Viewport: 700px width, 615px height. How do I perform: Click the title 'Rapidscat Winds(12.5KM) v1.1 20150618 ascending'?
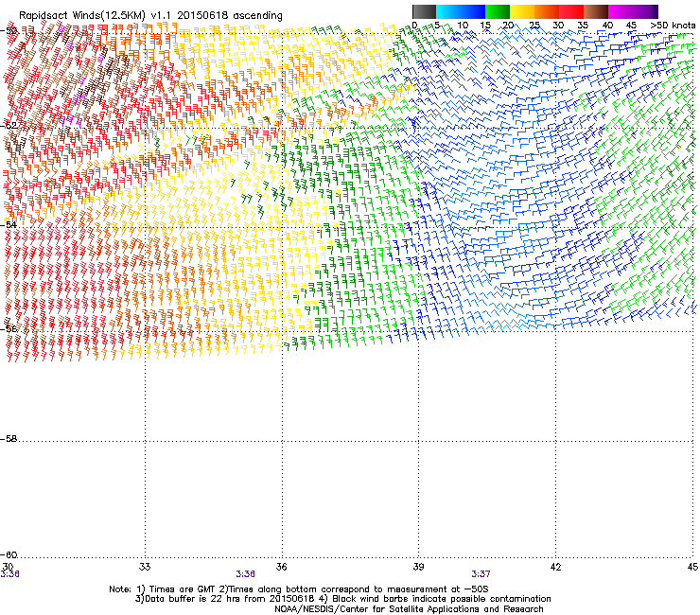click(x=150, y=16)
